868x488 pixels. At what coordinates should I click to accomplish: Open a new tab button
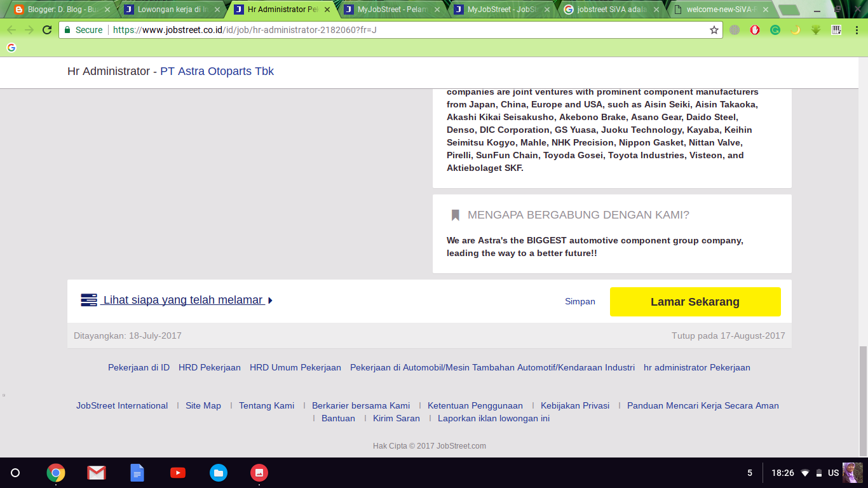pos(789,10)
